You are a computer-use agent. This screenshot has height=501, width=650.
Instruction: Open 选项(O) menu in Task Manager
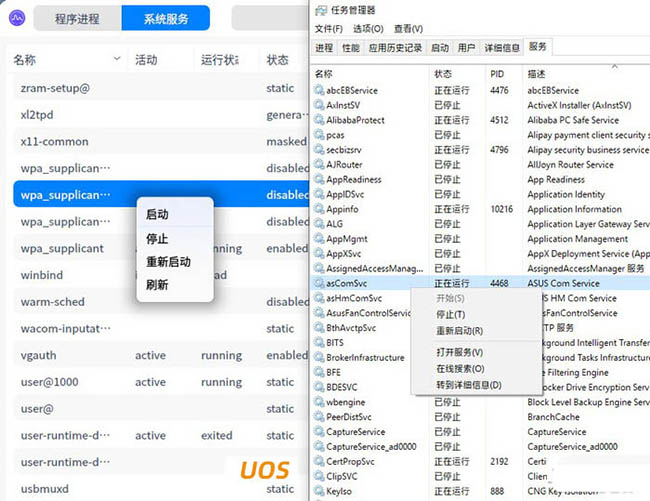point(368,29)
